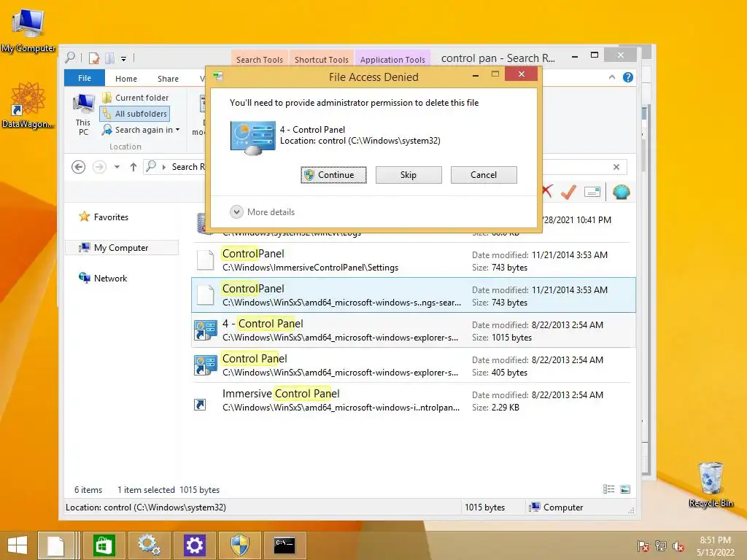
Task: Switch to details view layout icon
Action: point(608,489)
